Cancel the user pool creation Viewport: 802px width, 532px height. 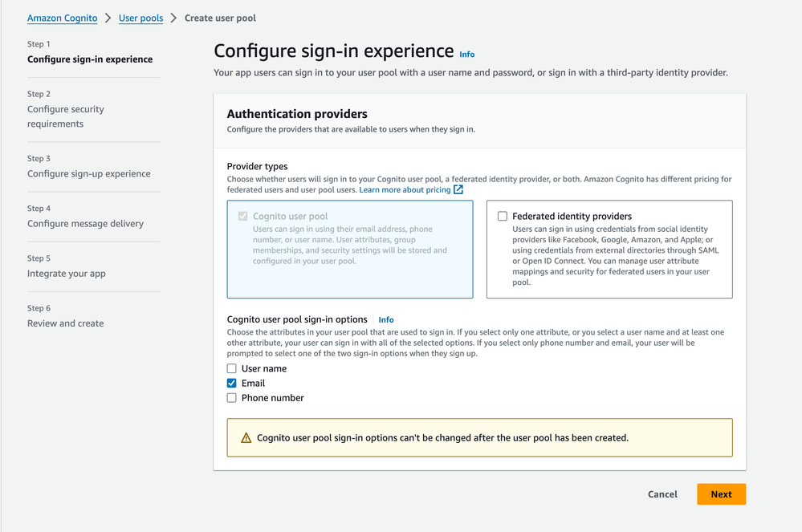(x=662, y=494)
